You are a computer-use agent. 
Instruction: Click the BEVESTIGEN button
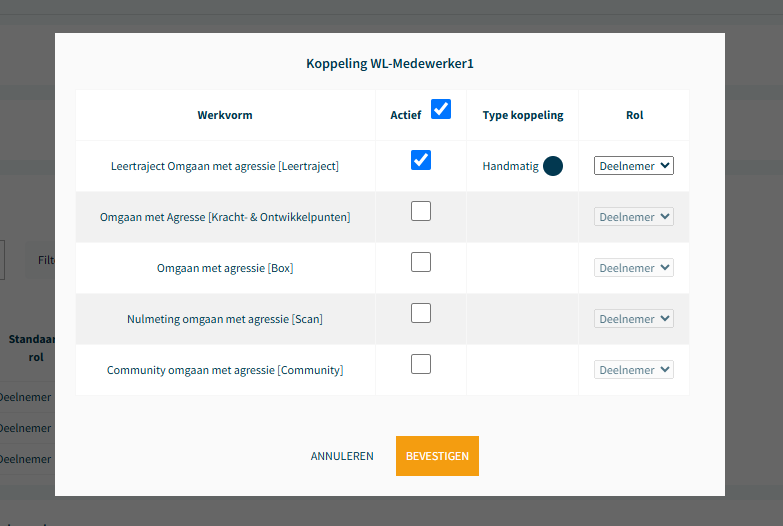coord(437,456)
